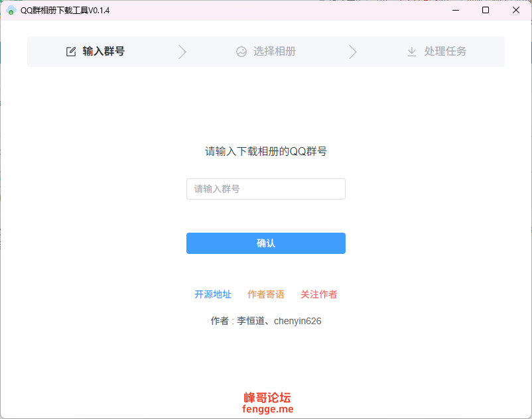Close the QQ群相册下载工具 window
Screen dimensions: 532x419
(516, 10)
